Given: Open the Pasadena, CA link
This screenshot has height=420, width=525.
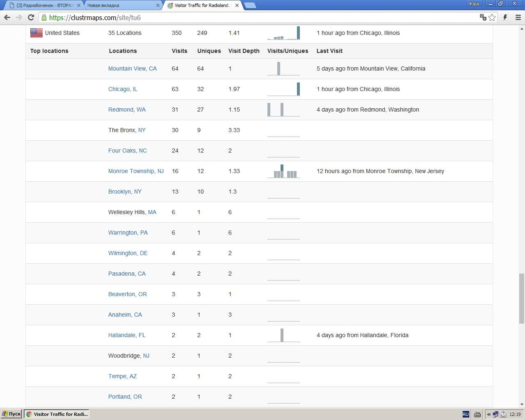Looking at the screenshot, I should coord(127,274).
